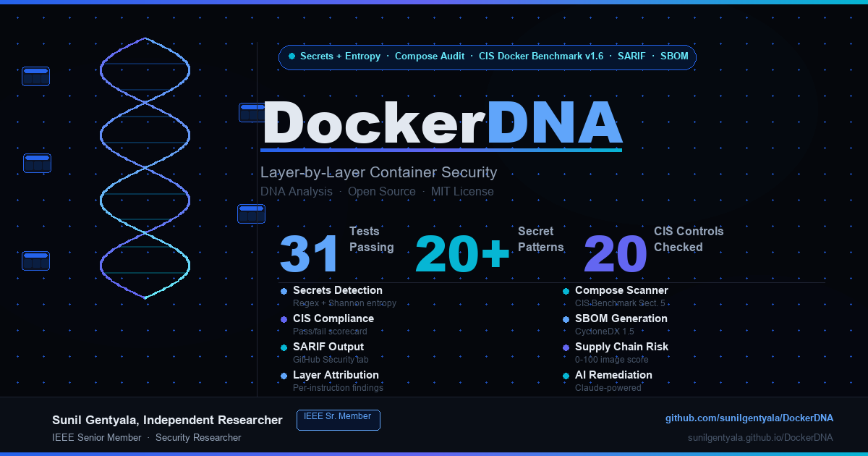The width and height of the screenshot is (868, 456).
Task: Click the Tests Passing label
Action: 372,240
